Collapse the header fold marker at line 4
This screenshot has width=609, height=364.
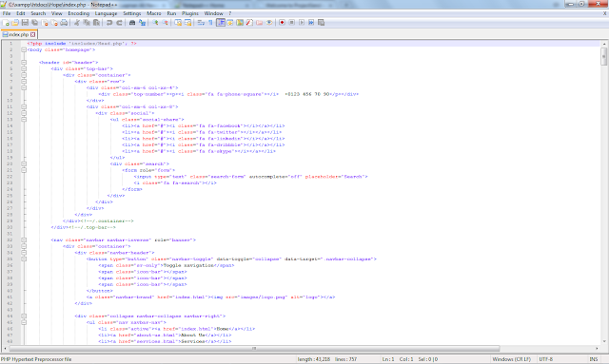[24, 63]
